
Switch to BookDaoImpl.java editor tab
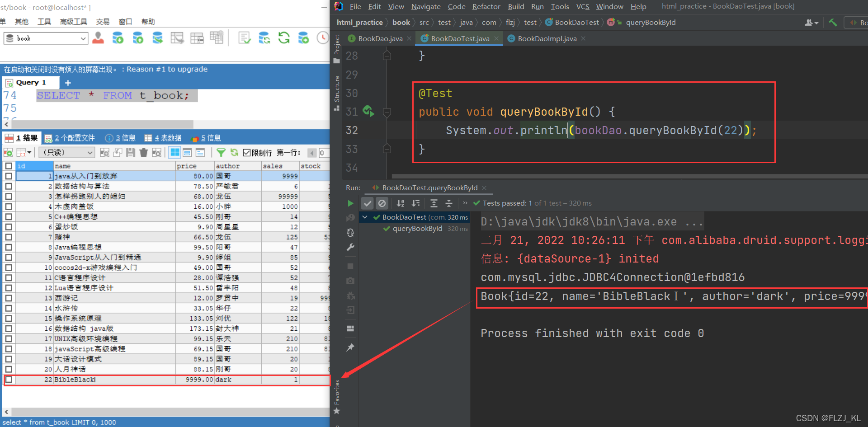pyautogui.click(x=547, y=38)
